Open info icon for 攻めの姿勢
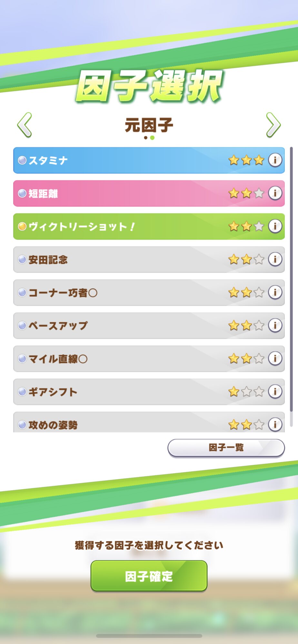Image resolution: width=298 pixels, height=644 pixels. pos(275,424)
